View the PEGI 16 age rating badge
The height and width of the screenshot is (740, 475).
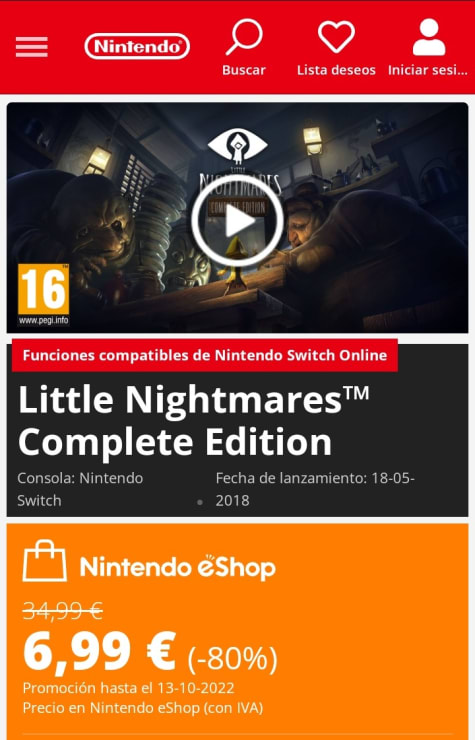(43, 294)
